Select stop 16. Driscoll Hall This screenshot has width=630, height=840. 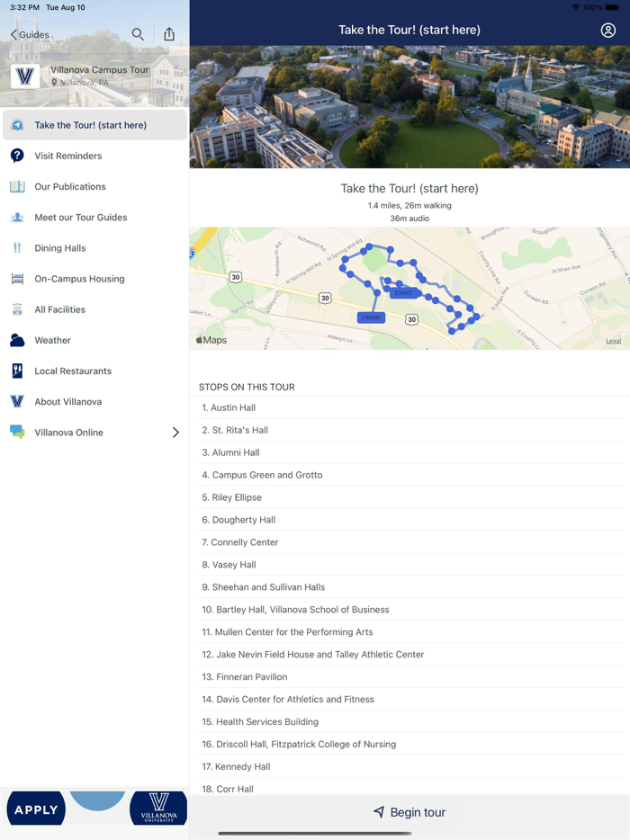coord(412,746)
